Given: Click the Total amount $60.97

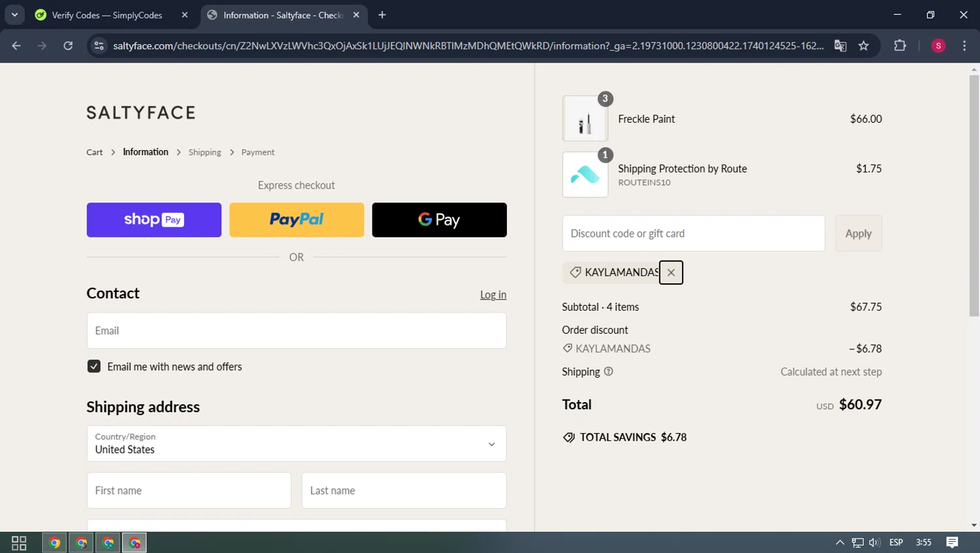Looking at the screenshot, I should tap(860, 404).
